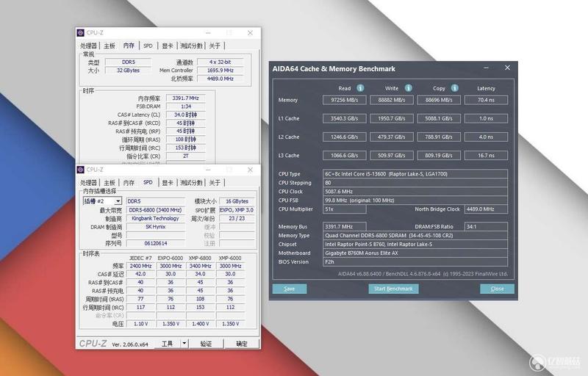Click the tRAS value 108 时钟

coord(186,140)
